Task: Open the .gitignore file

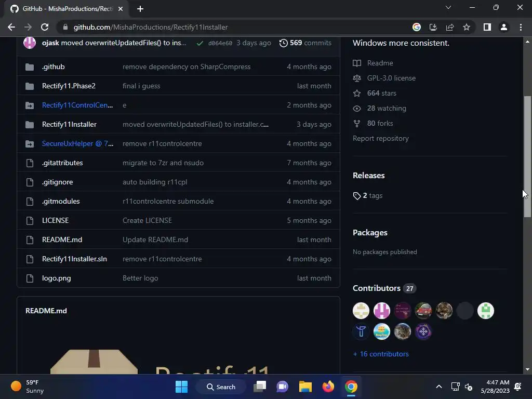Action: pyautogui.click(x=57, y=182)
